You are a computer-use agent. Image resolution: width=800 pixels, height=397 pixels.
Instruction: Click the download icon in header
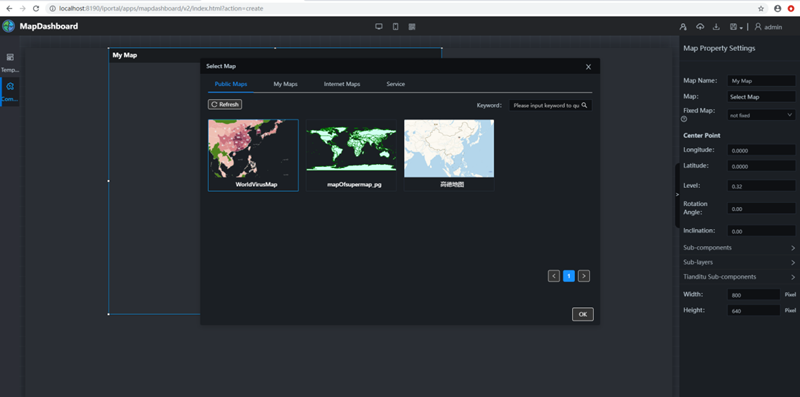point(716,27)
